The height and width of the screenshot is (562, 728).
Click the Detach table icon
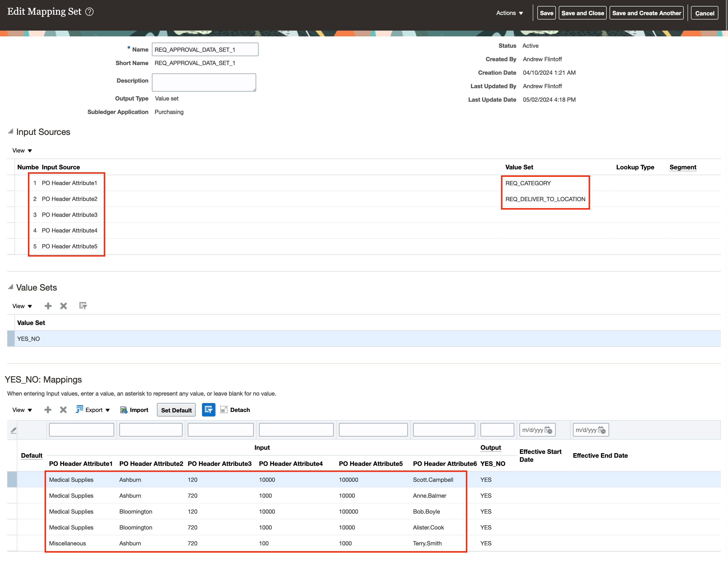click(x=224, y=410)
